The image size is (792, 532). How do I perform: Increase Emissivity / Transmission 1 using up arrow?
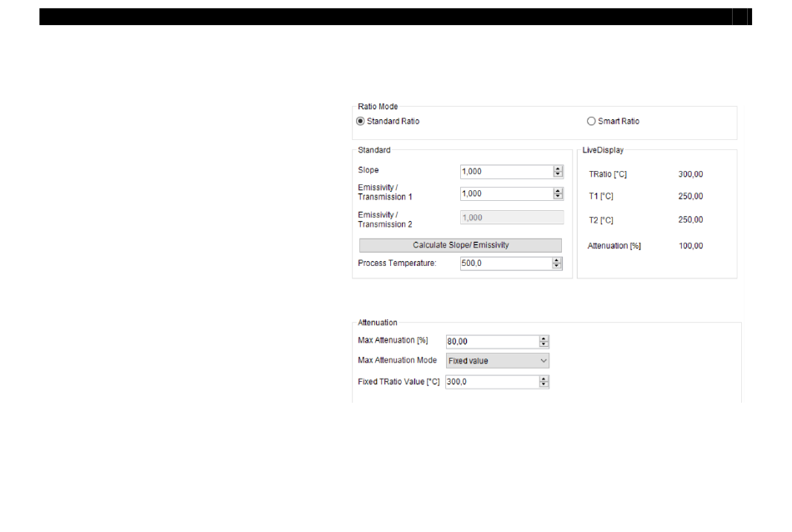tap(558, 190)
